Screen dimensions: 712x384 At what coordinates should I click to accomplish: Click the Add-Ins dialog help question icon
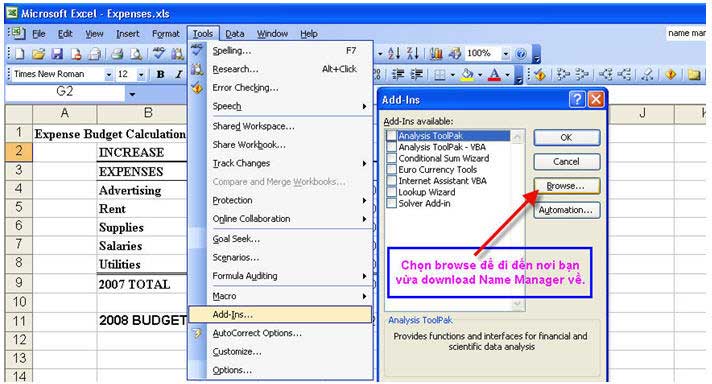coord(577,99)
